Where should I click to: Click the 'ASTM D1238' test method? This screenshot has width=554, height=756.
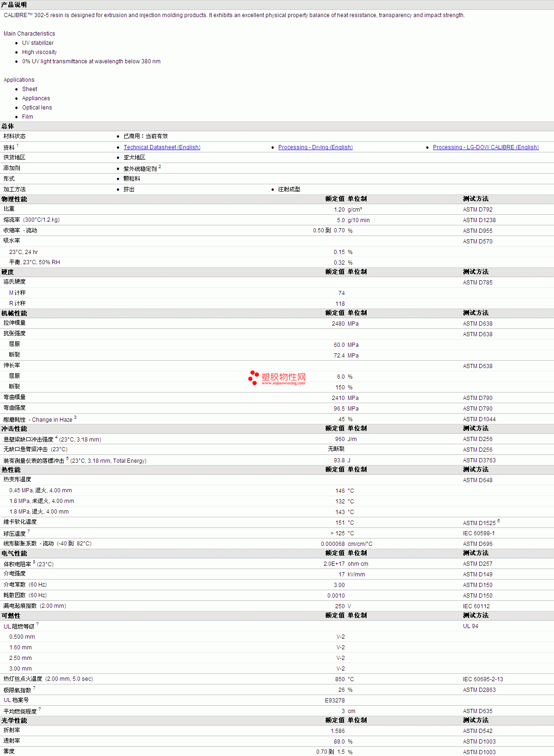(x=479, y=220)
